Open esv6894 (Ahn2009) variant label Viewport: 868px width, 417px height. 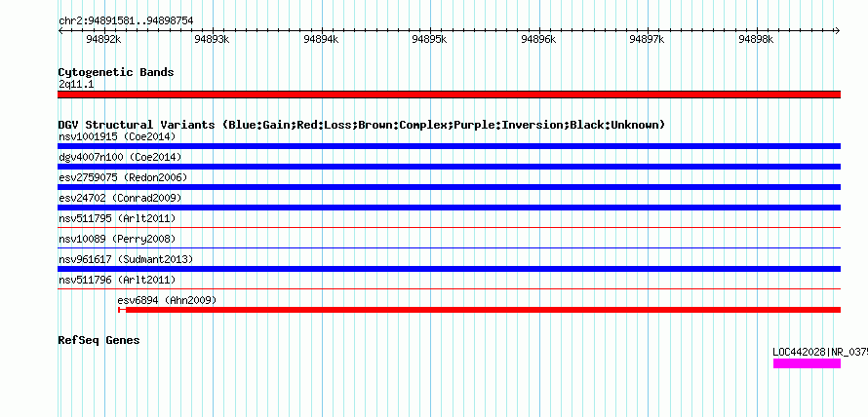pyautogui.click(x=167, y=300)
